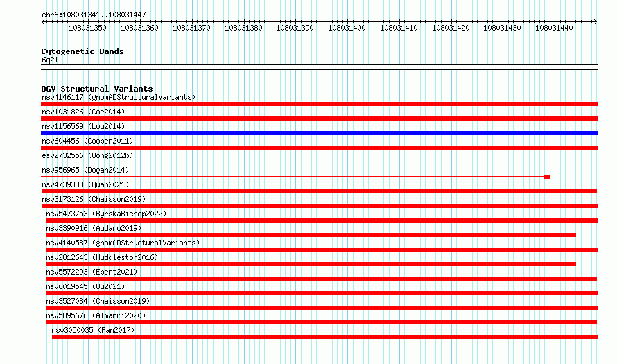Click ruler position 108031390
Viewport: 617px width, 364px height.
[295, 28]
